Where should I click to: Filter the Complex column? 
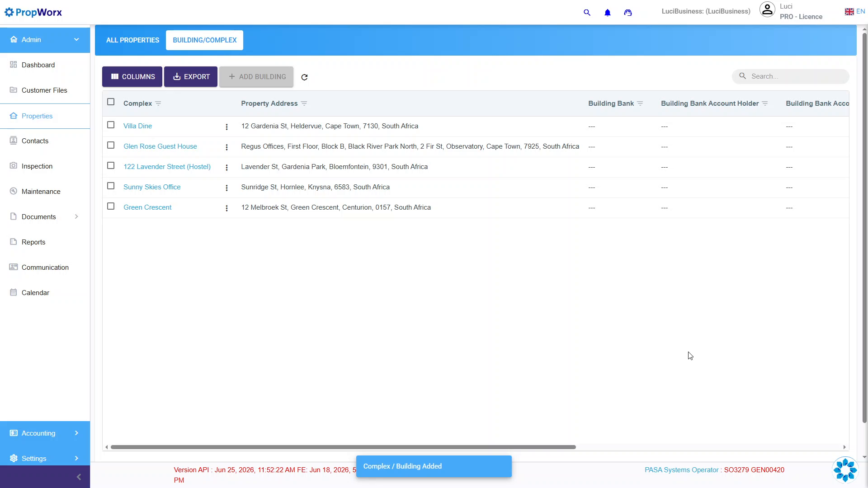tap(158, 103)
